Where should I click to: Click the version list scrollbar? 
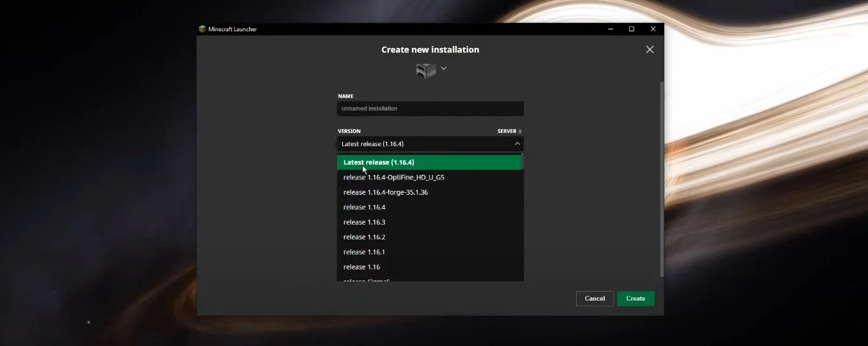tap(522, 162)
